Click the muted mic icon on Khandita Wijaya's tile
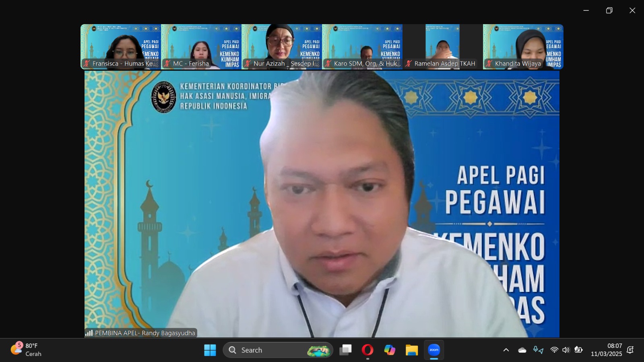 489,64
